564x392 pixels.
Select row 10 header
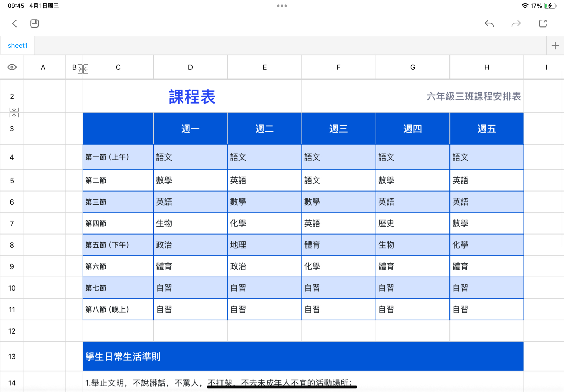12,288
